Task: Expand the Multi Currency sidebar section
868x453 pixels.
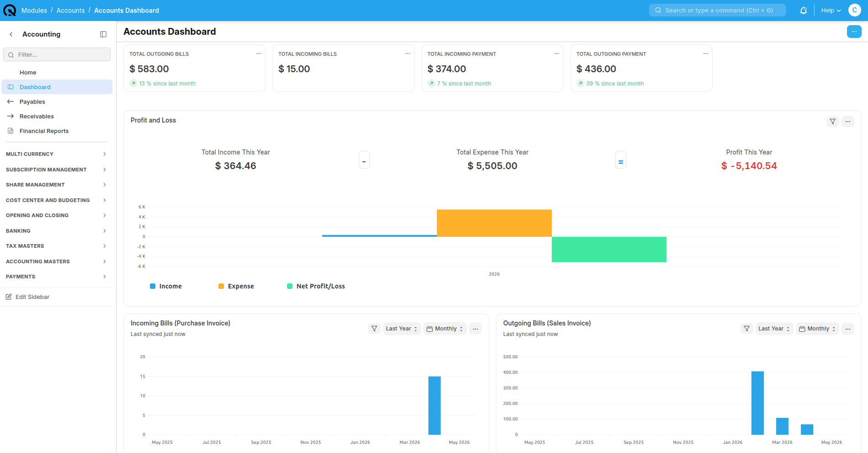Action: [56, 154]
